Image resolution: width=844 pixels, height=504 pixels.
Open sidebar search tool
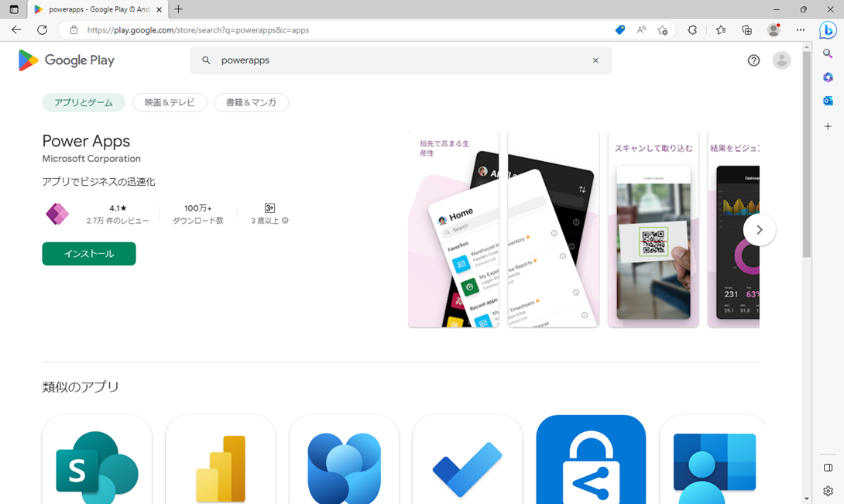[x=828, y=53]
